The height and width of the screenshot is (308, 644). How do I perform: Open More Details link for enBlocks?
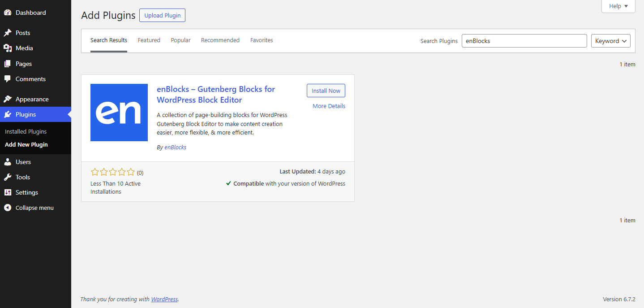[329, 106]
